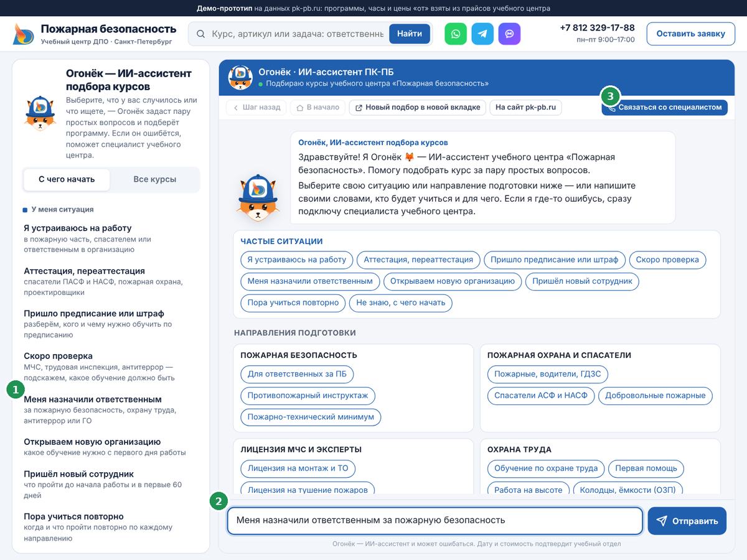Focus the course search input field

point(297,34)
